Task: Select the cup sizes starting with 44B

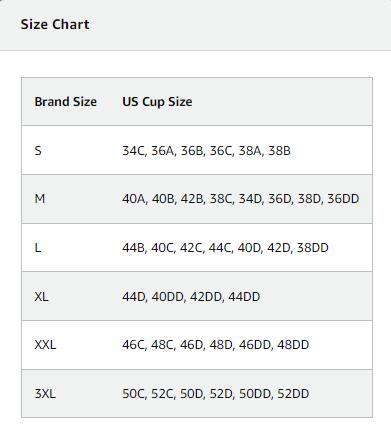Action: [x=225, y=248]
